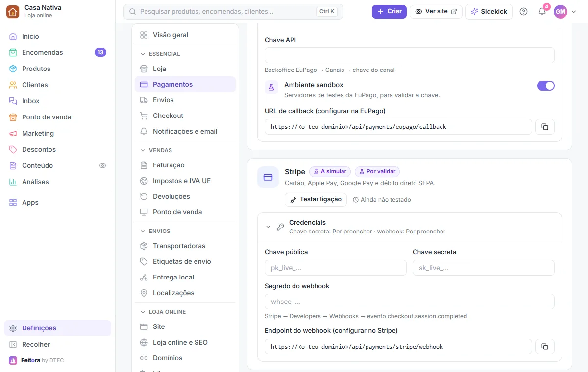The width and height of the screenshot is (588, 372).
Task: Open Apps in main sidebar
Action: 57,202
